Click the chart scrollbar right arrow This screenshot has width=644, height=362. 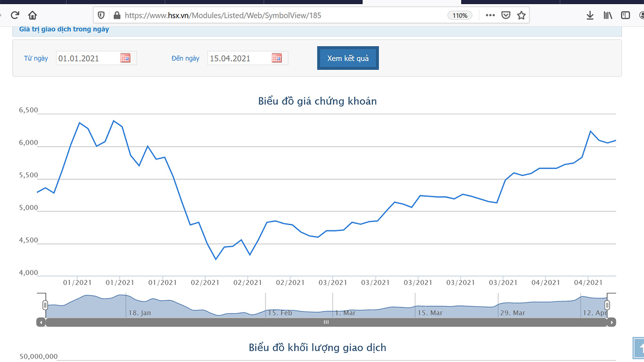click(x=611, y=322)
